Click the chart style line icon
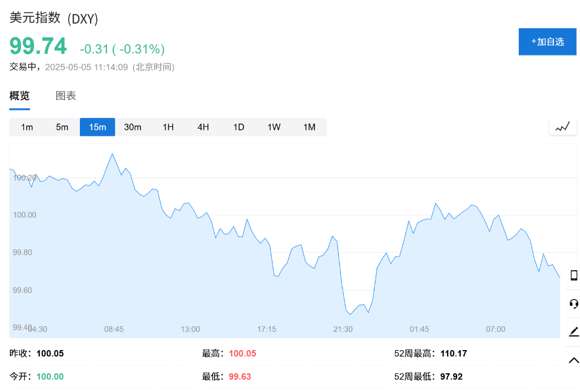The image size is (580, 392). (562, 126)
